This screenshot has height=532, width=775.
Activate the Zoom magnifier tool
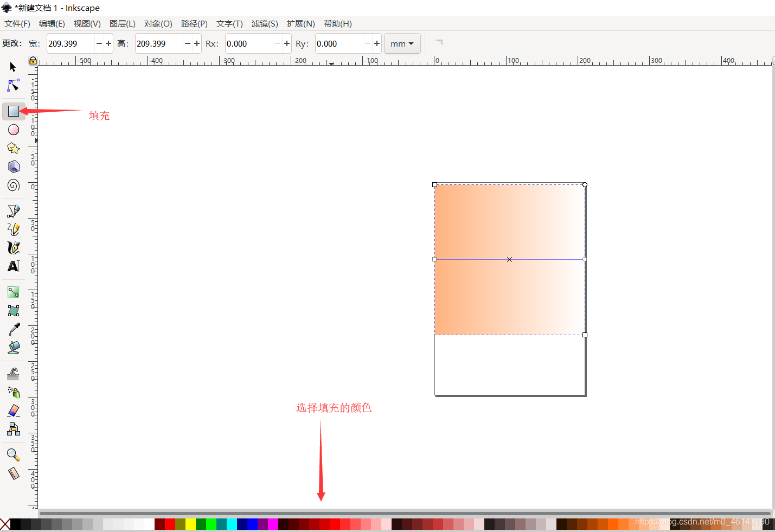14,454
